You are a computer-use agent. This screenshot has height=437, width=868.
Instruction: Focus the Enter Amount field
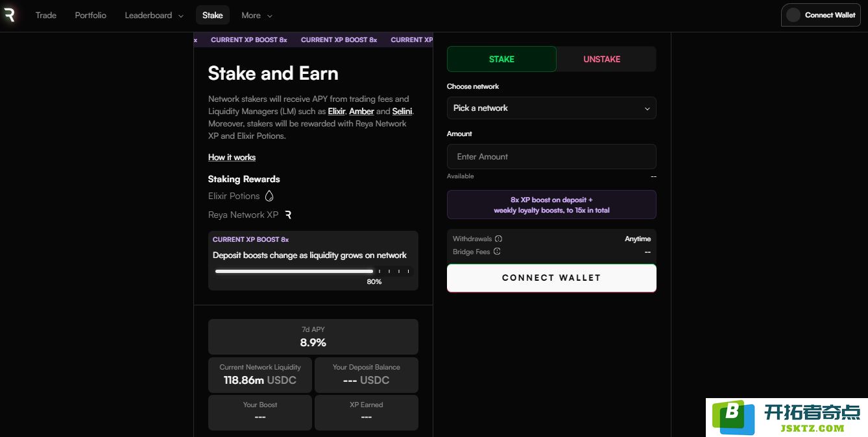click(x=551, y=157)
